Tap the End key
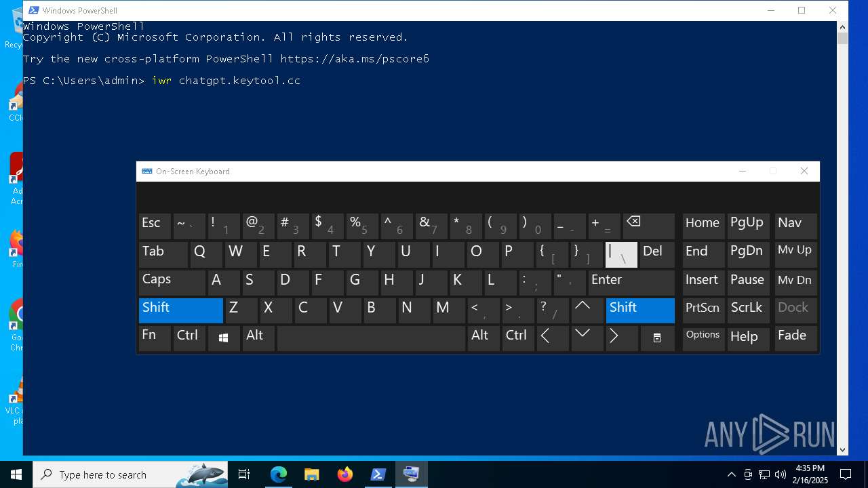This screenshot has width=868, height=488. (x=703, y=254)
